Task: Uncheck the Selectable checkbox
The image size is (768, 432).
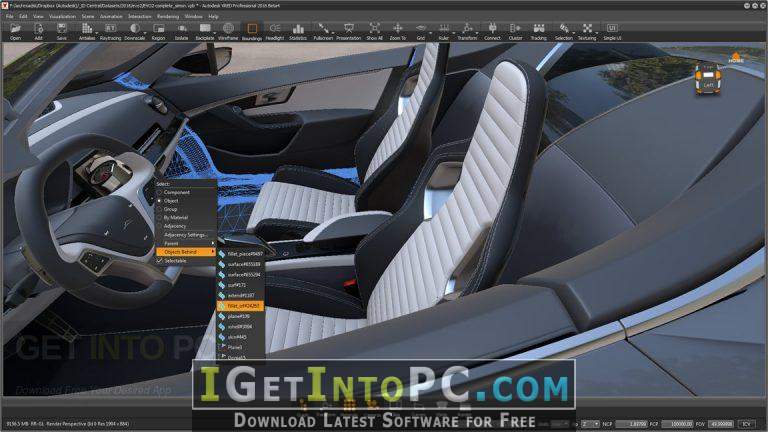Action: pyautogui.click(x=160, y=261)
